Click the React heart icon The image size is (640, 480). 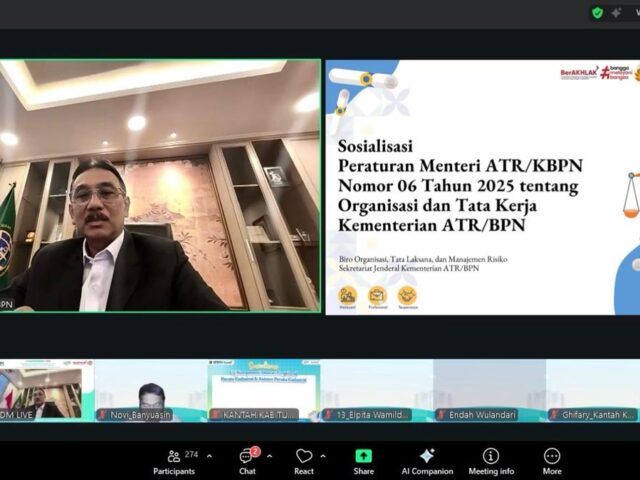[304, 460]
